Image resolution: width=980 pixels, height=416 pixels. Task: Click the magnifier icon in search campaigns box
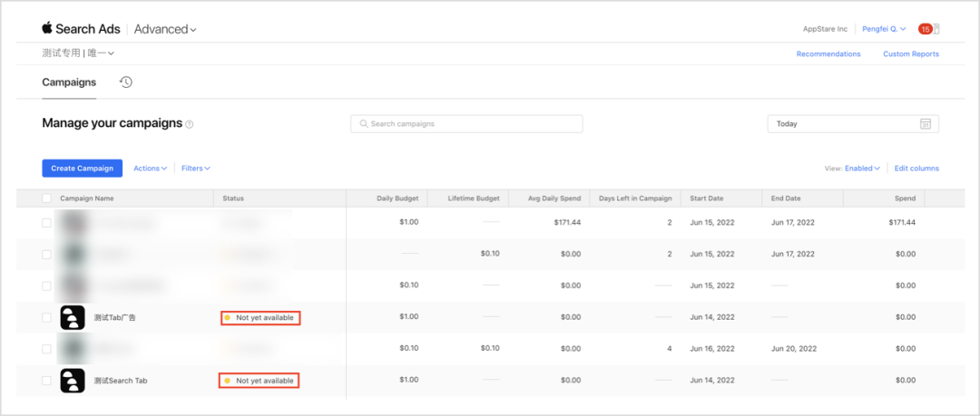363,124
